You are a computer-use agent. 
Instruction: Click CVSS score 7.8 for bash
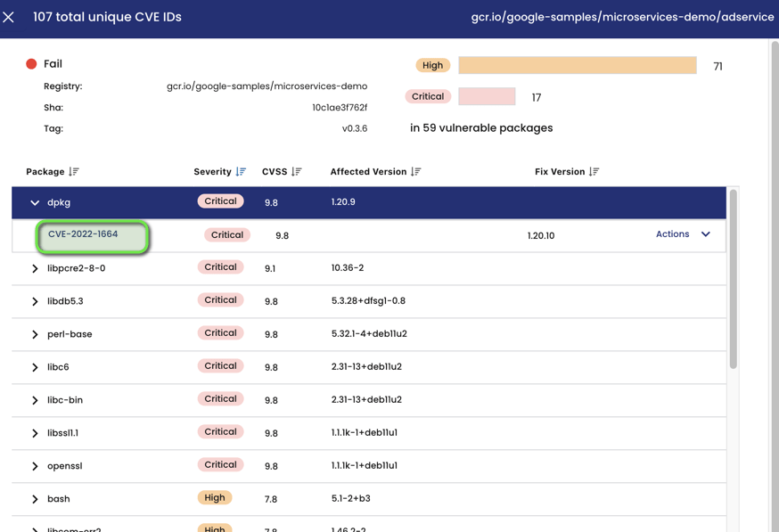[x=271, y=499]
